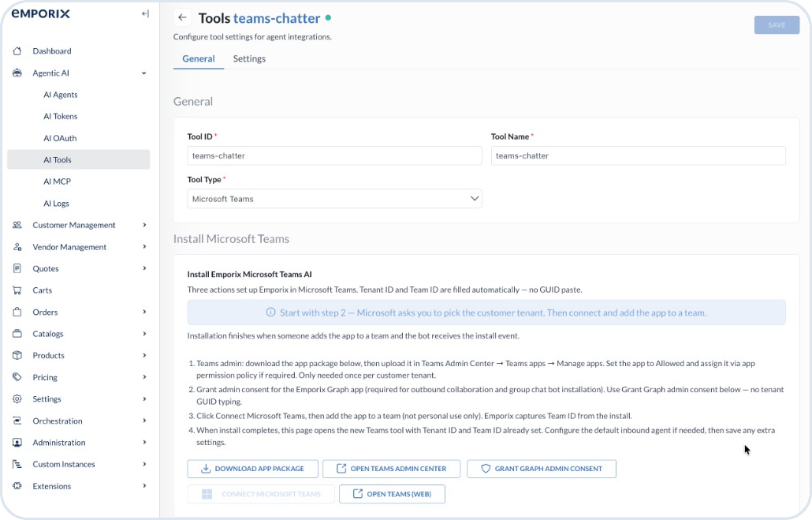The height and width of the screenshot is (520, 812).
Task: Expand the Custom Instances chevron
Action: click(x=144, y=464)
